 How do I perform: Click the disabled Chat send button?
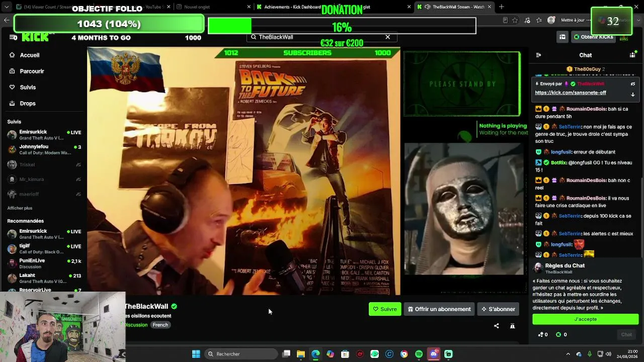[626, 334]
